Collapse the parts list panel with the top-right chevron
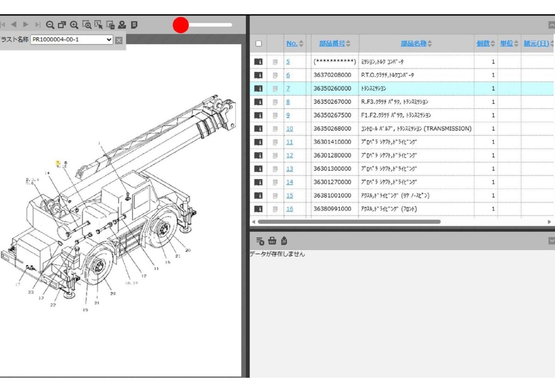The height and width of the screenshot is (392, 555). [551, 25]
